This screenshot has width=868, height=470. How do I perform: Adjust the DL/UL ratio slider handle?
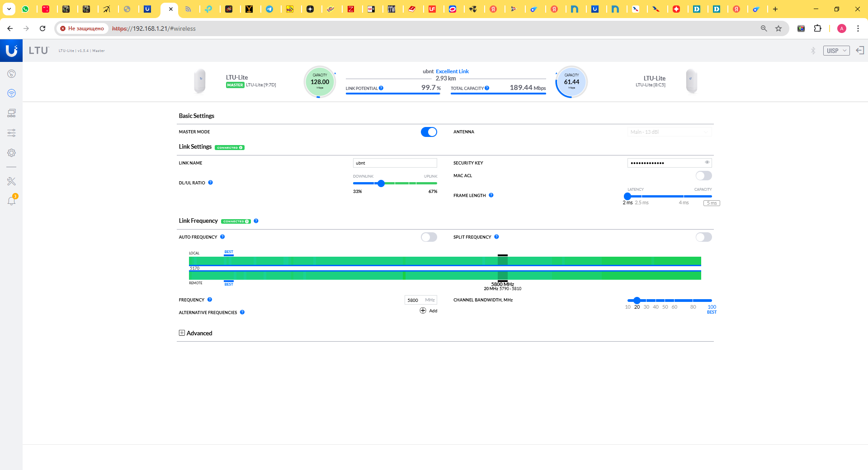pos(381,183)
